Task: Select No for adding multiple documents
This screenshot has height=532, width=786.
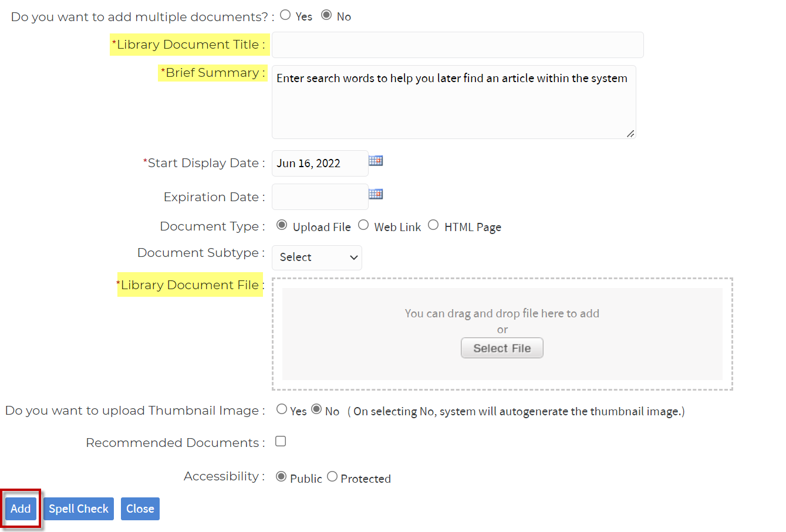Action: [326, 15]
